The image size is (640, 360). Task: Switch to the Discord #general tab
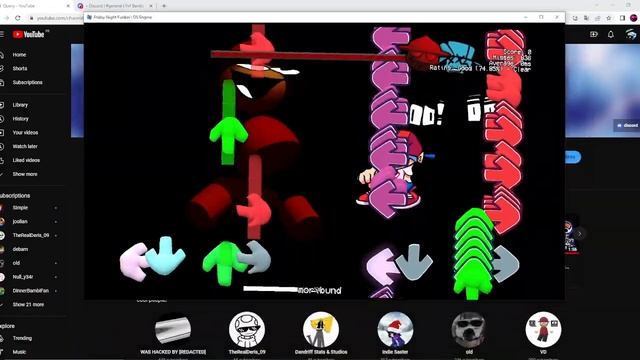[116, 6]
